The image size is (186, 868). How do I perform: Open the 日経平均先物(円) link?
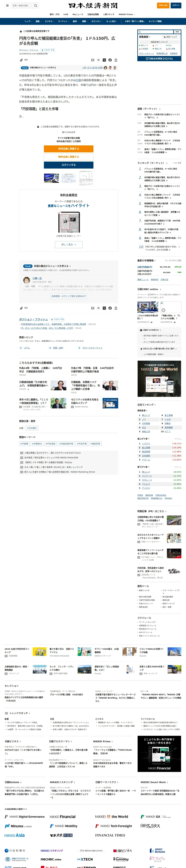pyautogui.click(x=145, y=271)
